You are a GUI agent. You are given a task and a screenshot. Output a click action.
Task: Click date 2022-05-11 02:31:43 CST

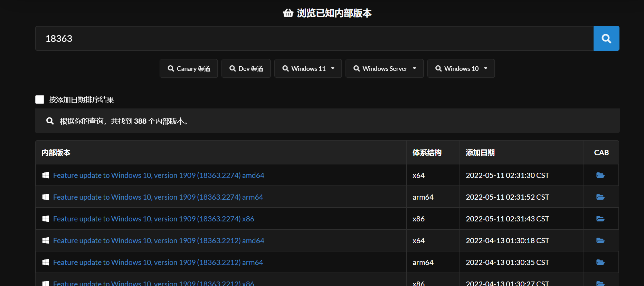coord(507,219)
